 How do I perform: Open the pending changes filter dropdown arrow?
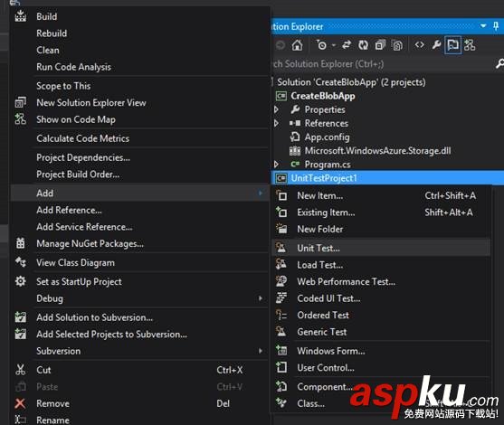tap(334, 45)
